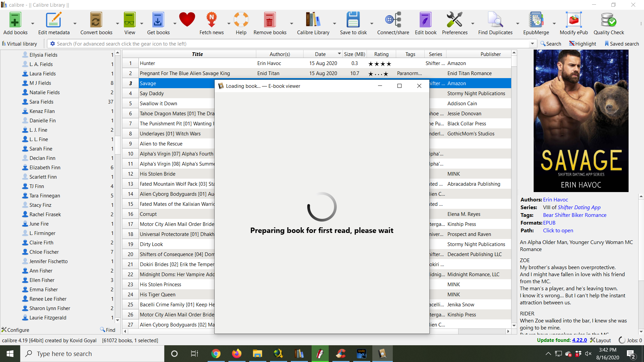Open the Erin Havoc author link
Image resolution: width=644 pixels, height=362 pixels.
[555, 200]
